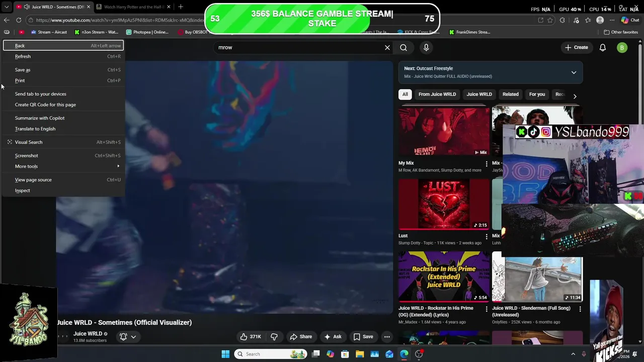Open Copilot Chat in Edge toolbar
The image size is (644, 362).
pos(629,20)
